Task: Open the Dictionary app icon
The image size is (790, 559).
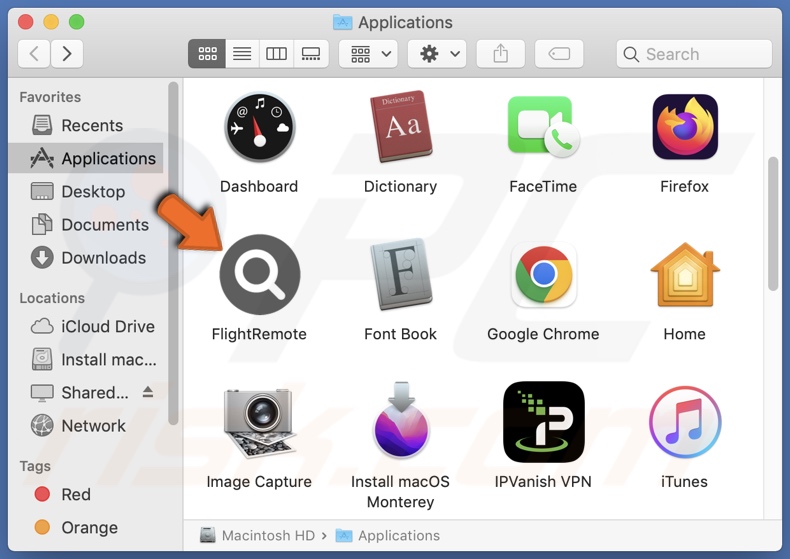Action: (x=401, y=126)
